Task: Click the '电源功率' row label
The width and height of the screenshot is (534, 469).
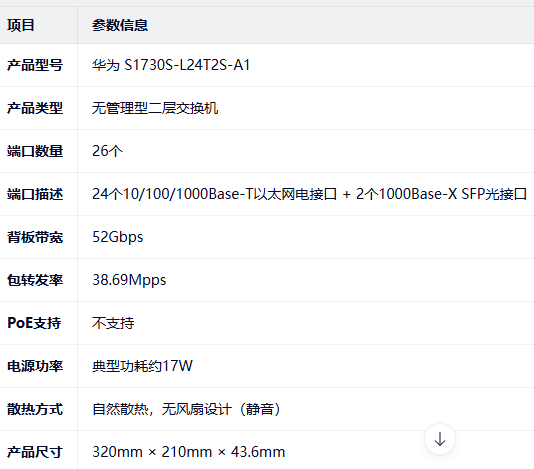Action: 35,366
